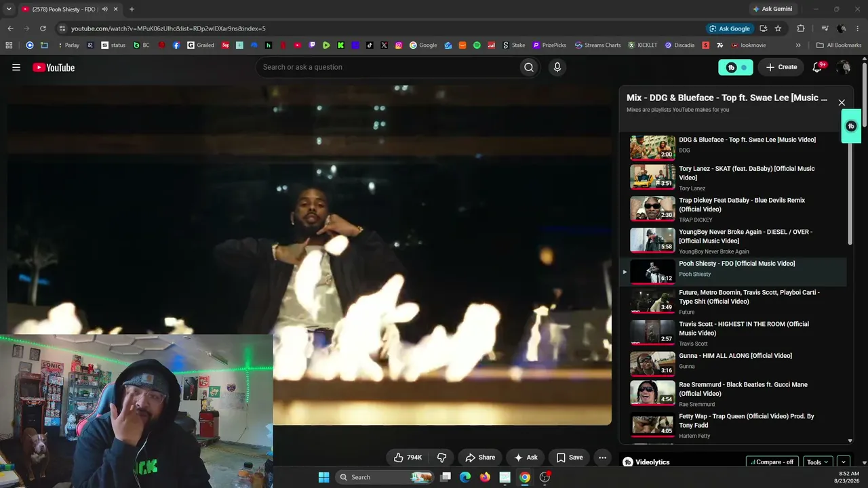Image resolution: width=868 pixels, height=488 pixels.
Task: Click Ask Google in the address bar
Action: point(729,28)
